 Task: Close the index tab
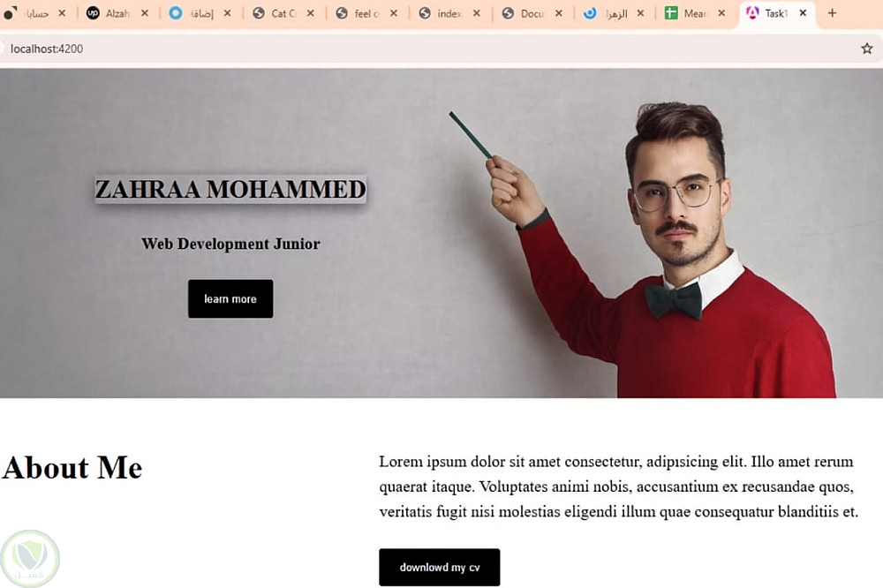click(x=477, y=13)
